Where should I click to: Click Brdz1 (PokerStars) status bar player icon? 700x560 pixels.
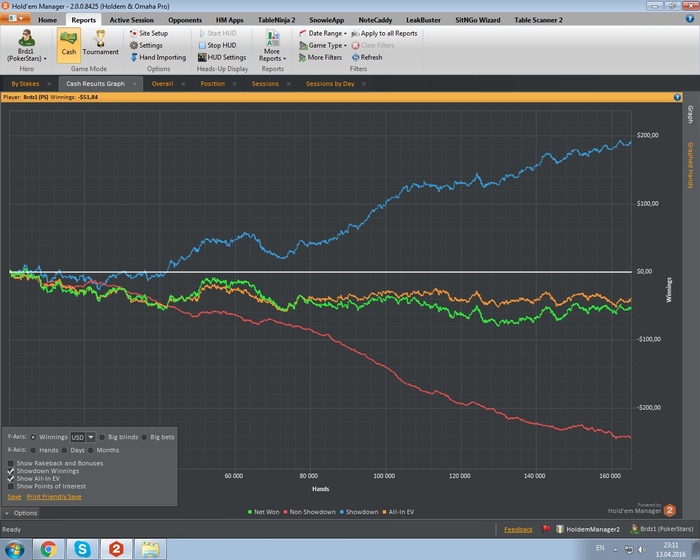click(634, 529)
